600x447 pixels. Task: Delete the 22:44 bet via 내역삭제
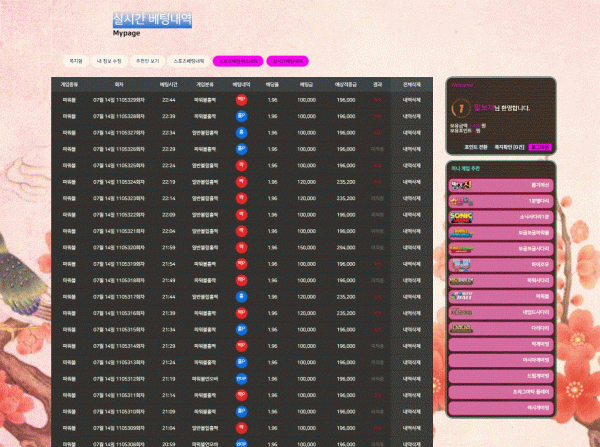point(412,100)
